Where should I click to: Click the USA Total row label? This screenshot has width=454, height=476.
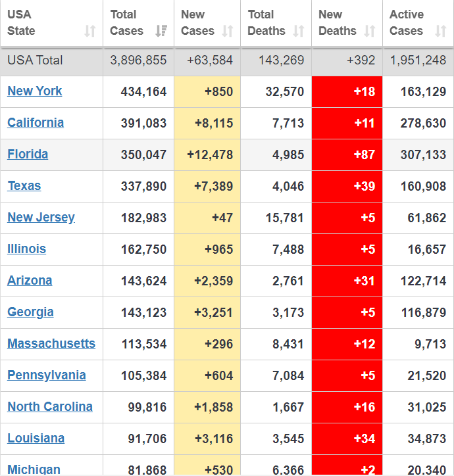click(35, 60)
